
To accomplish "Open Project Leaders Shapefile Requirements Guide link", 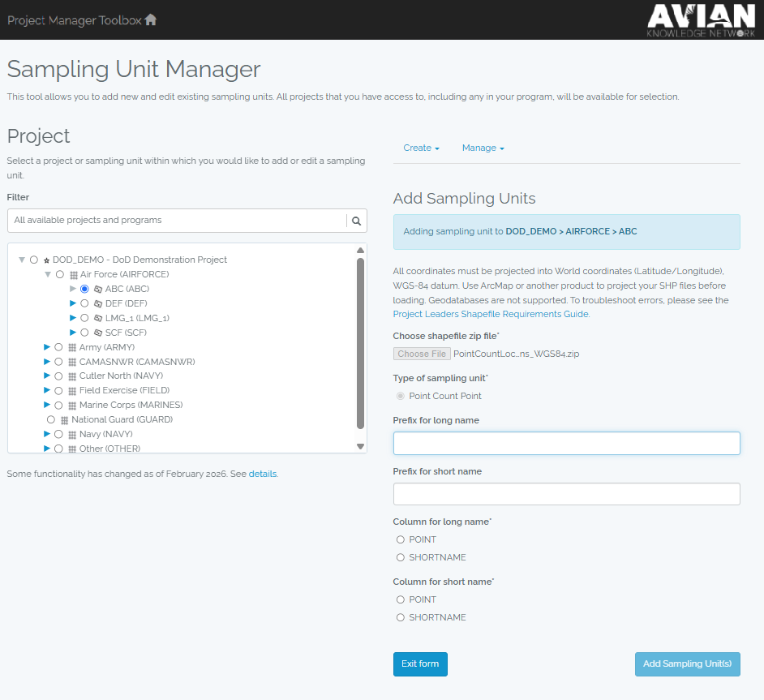I will [x=491, y=314].
